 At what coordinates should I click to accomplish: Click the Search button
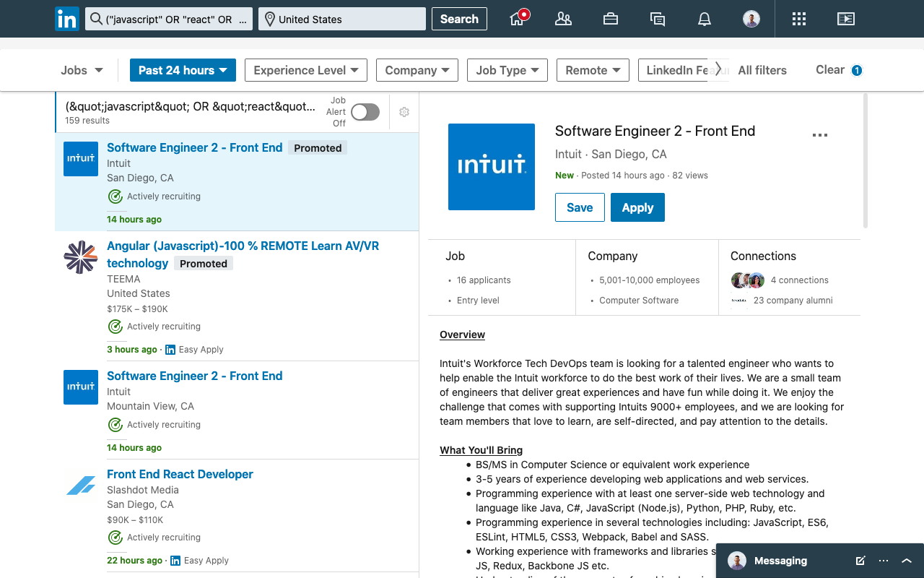point(459,19)
